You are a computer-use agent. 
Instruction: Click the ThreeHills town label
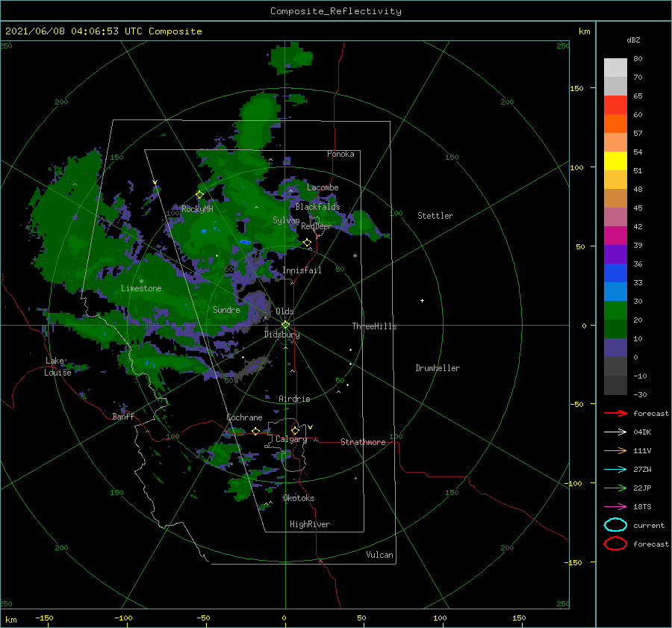(x=375, y=326)
